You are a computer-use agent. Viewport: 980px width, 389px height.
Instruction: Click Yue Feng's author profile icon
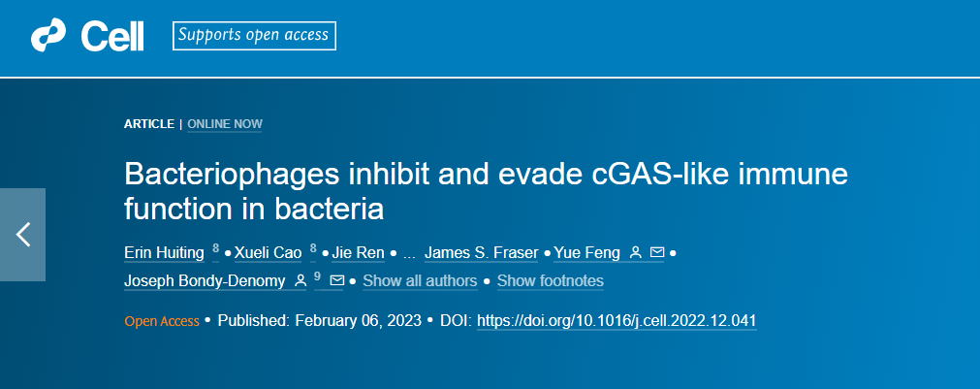click(636, 252)
